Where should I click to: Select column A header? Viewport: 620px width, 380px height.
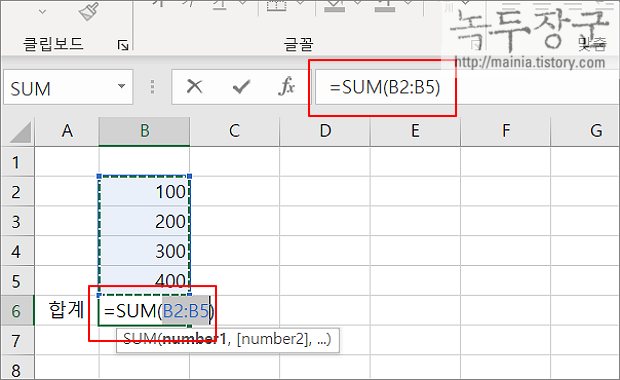[67, 131]
